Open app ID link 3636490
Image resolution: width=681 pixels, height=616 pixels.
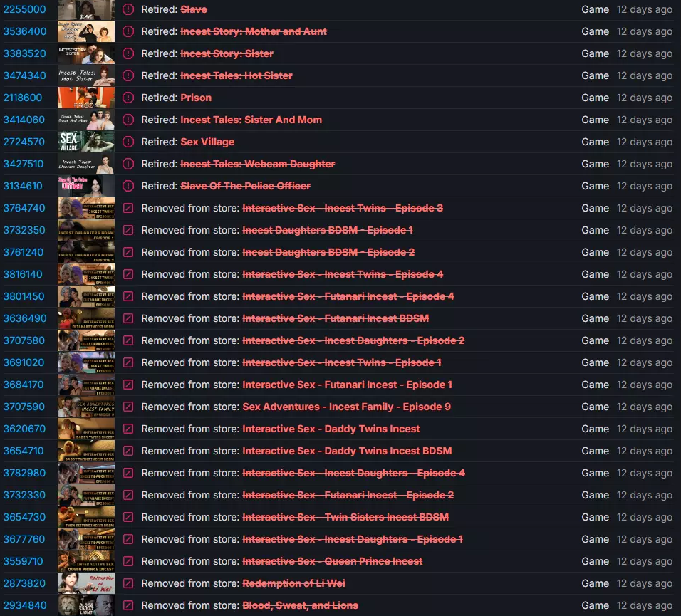25,318
